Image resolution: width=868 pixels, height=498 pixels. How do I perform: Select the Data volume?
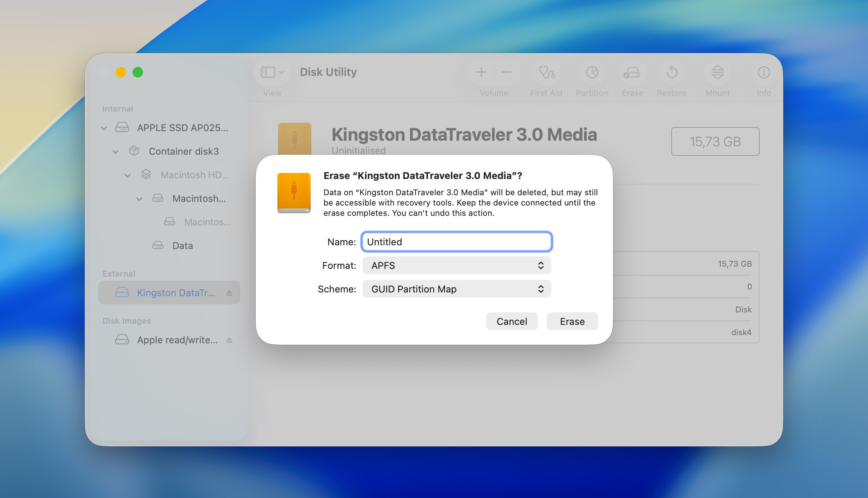pyautogui.click(x=169, y=246)
